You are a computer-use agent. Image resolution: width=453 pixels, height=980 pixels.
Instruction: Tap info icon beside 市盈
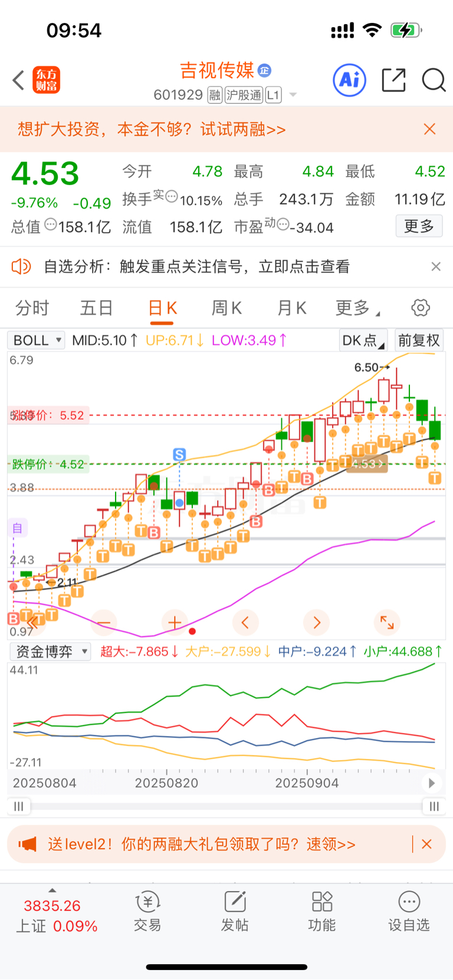[283, 224]
